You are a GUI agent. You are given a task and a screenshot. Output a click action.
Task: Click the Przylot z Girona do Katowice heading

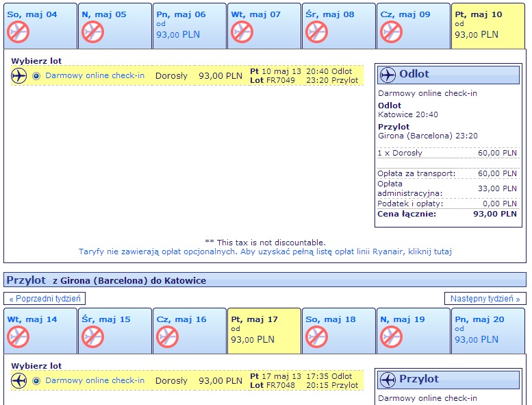pyautogui.click(x=106, y=280)
